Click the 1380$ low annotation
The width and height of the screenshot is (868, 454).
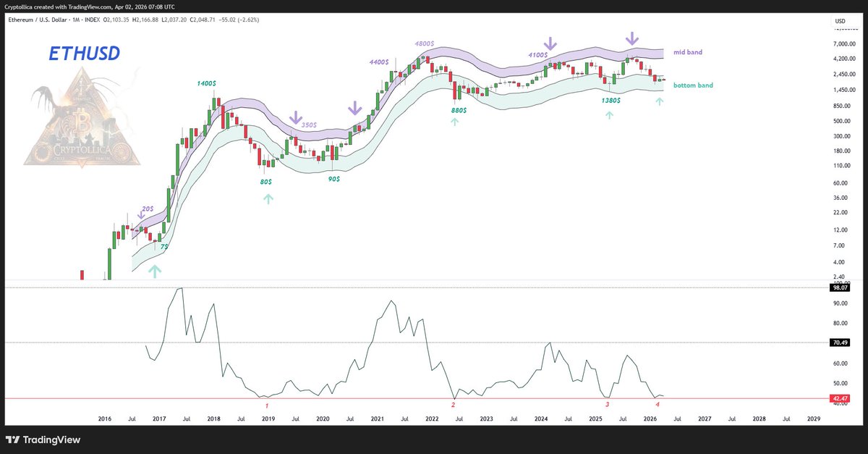pyautogui.click(x=611, y=101)
